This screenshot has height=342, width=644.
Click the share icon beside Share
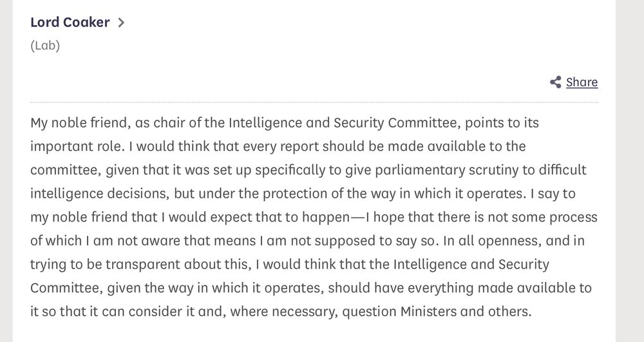click(x=555, y=82)
